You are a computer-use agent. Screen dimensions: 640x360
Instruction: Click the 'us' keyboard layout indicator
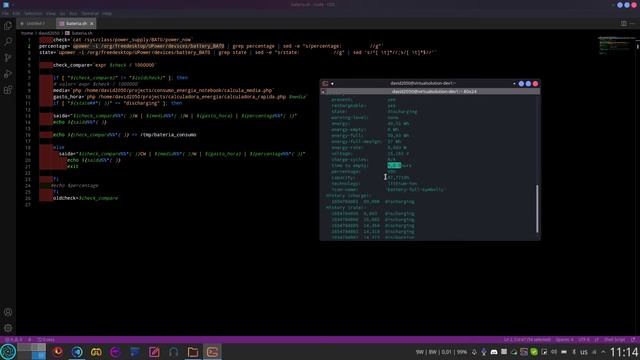(x=584, y=352)
